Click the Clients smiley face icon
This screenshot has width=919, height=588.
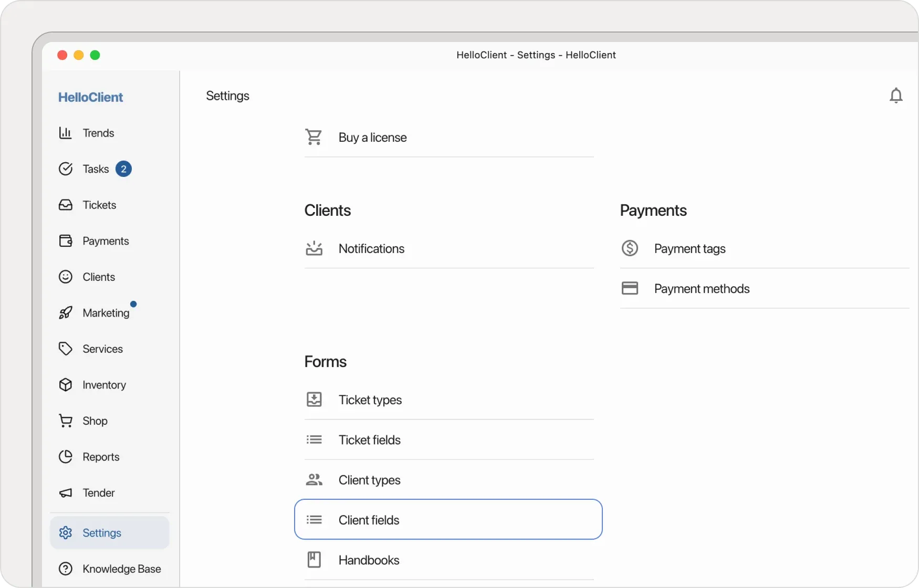(x=65, y=277)
